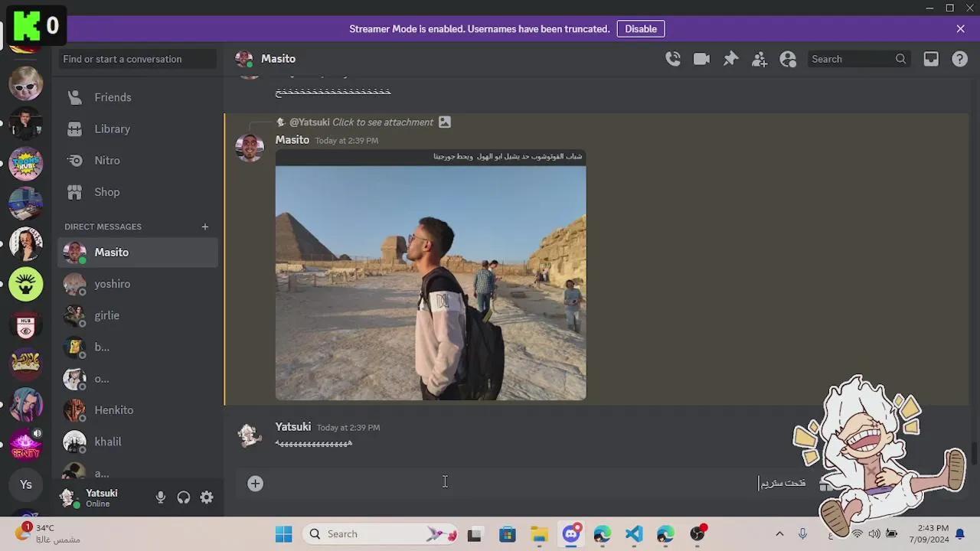Start a voice call with Masito
This screenshot has height=551, width=980.
click(673, 59)
